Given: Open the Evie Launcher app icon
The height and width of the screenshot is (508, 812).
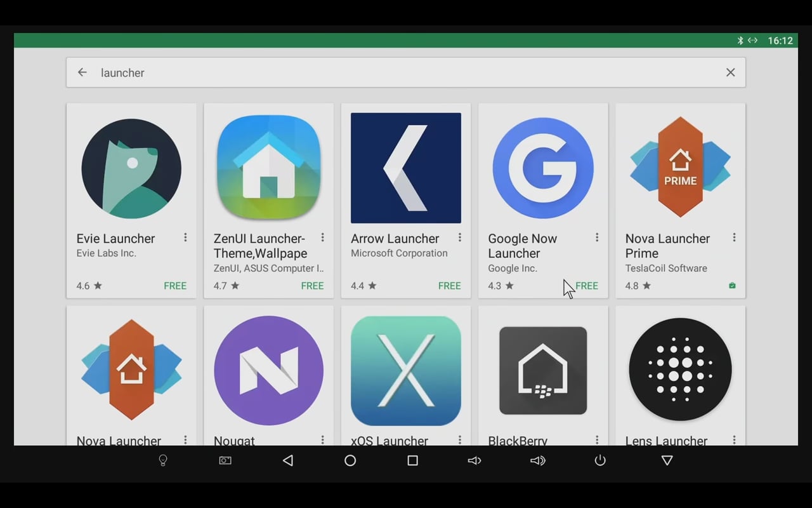Looking at the screenshot, I should 131,168.
